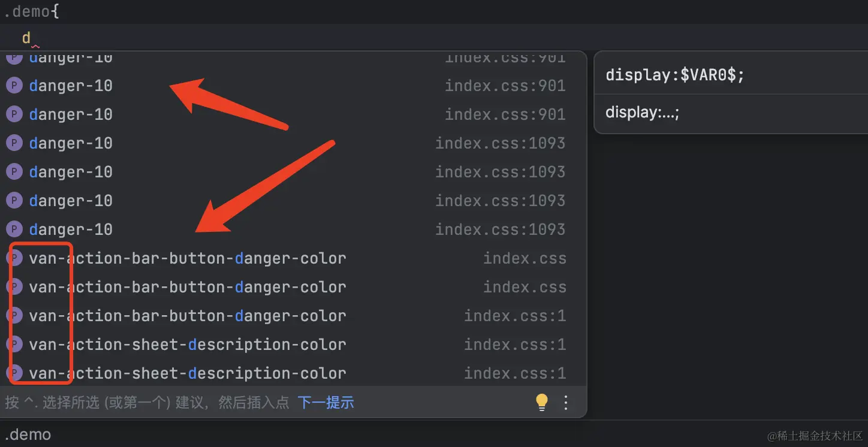The image size is (868, 447).
Task: Choose the last van-action-sheet-description-color suggestion
Action: click(x=187, y=373)
